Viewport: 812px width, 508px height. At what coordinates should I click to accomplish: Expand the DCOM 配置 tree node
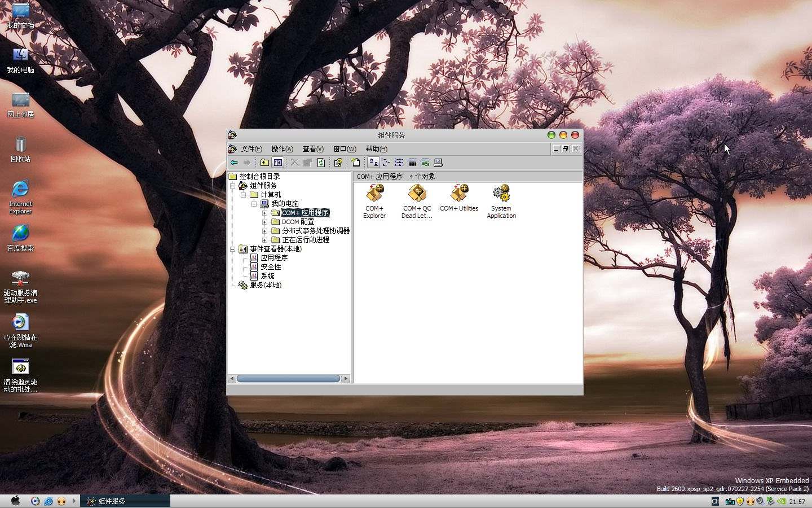point(265,222)
